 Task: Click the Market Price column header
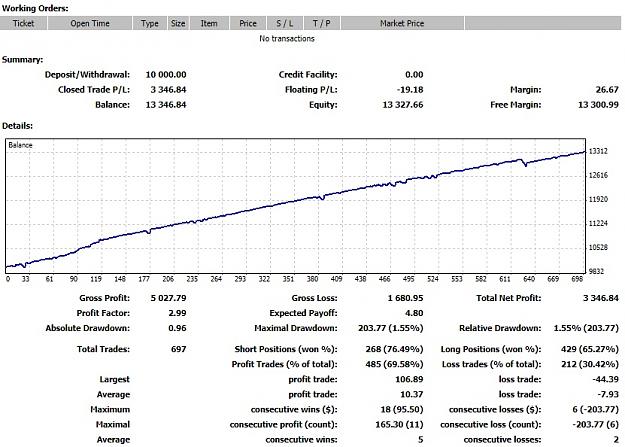402,23
